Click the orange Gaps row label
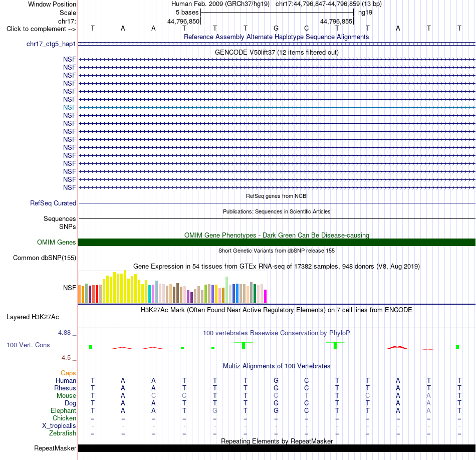476x460 pixels. (x=68, y=373)
